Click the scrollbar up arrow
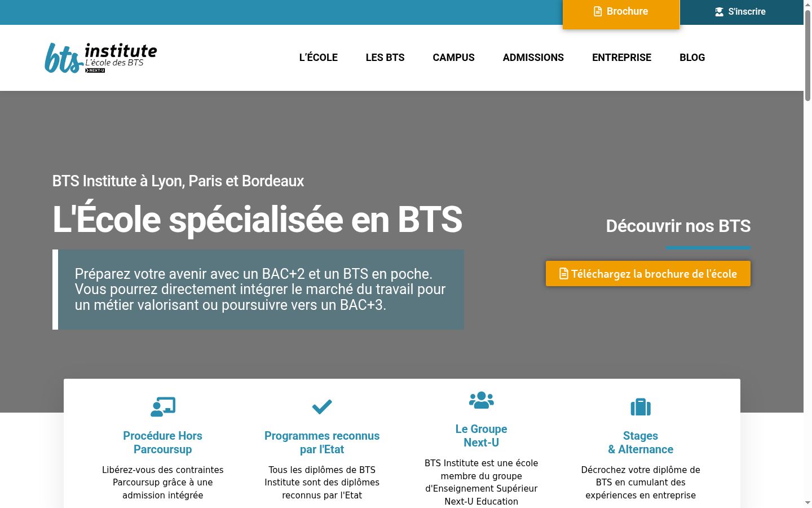The height and width of the screenshot is (508, 812). point(807,5)
